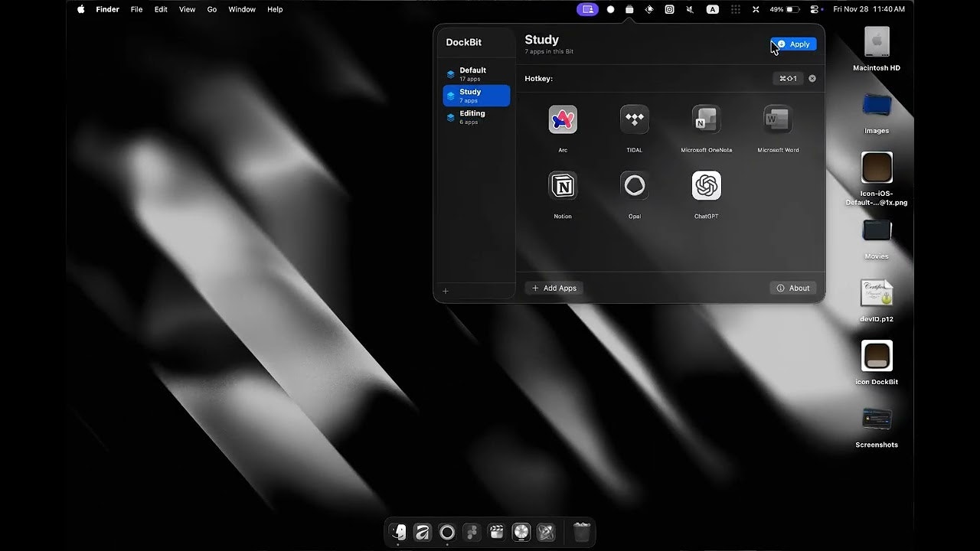Click Add Apps button

coord(554,288)
